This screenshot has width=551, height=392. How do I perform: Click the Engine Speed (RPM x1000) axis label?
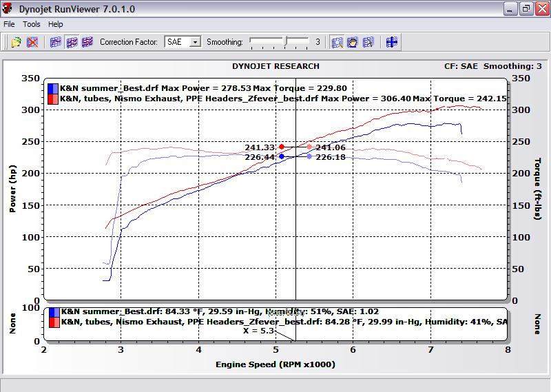click(x=275, y=364)
